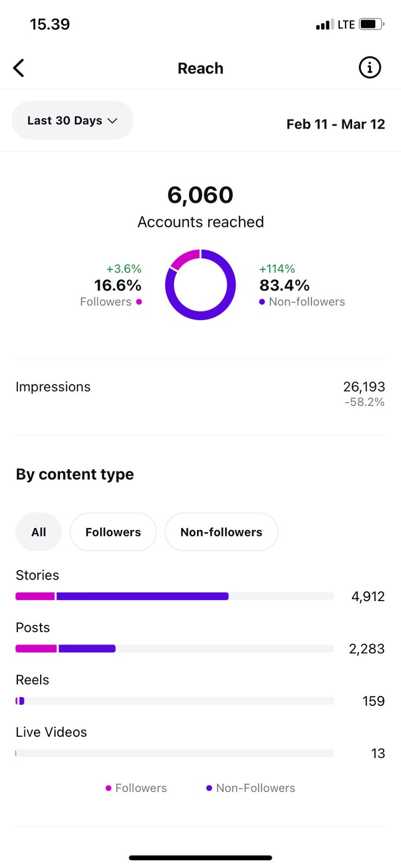401x868 pixels.
Task: Tap the Impressions row
Action: (200, 393)
